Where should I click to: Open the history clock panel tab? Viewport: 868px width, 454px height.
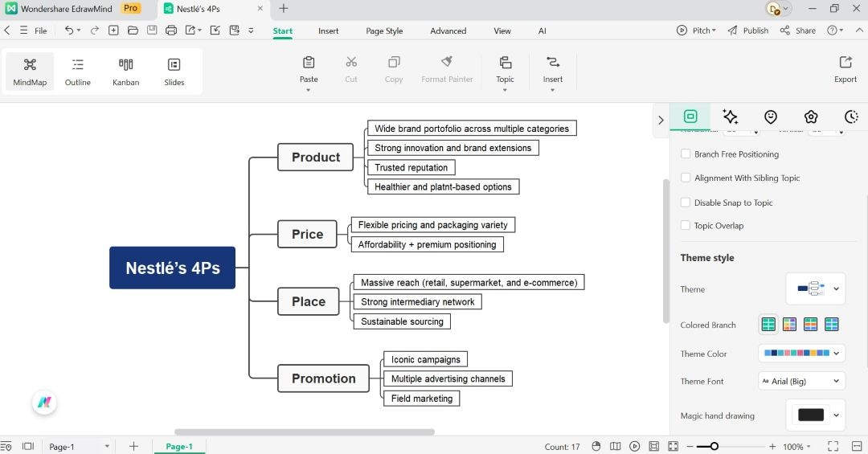coord(851,117)
